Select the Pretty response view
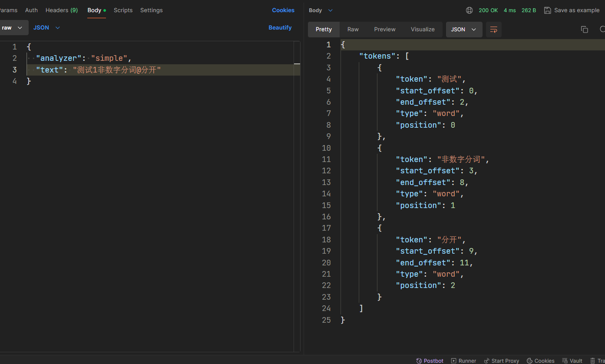 (324, 30)
